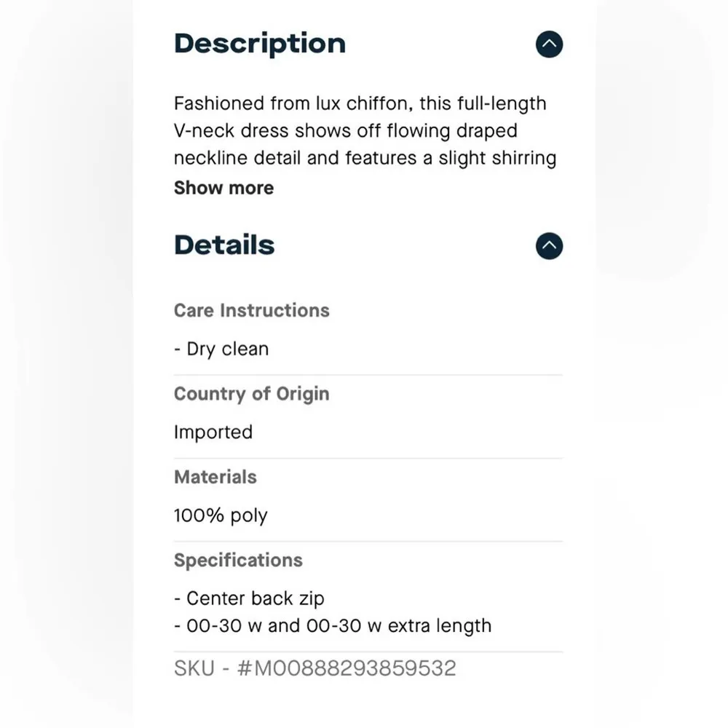Click the Dry clean care item
The width and height of the screenshot is (728, 728).
pyautogui.click(x=221, y=349)
